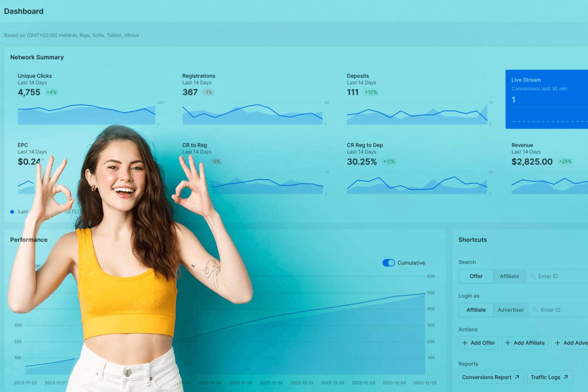Click the Login as Enter ID field
This screenshot has width=588, height=392.
click(561, 310)
